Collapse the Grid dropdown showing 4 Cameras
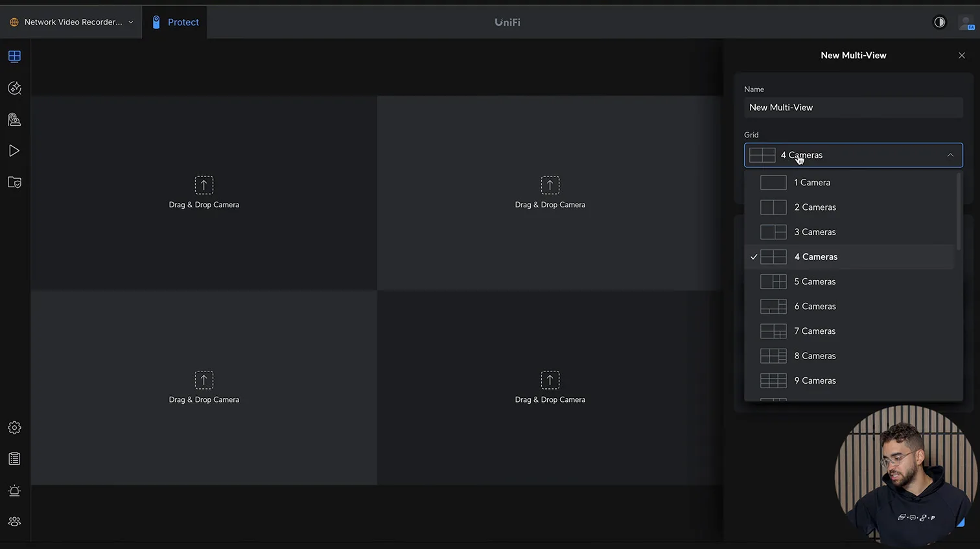This screenshot has width=980, height=549. coord(853,156)
